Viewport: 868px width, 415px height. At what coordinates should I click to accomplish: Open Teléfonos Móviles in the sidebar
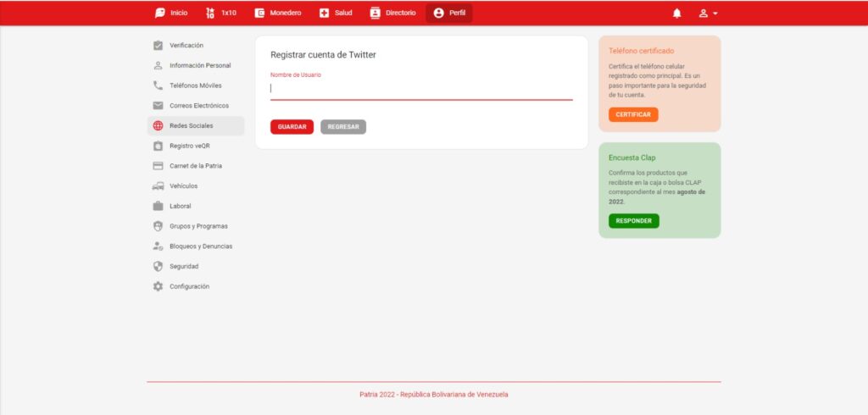(x=196, y=86)
